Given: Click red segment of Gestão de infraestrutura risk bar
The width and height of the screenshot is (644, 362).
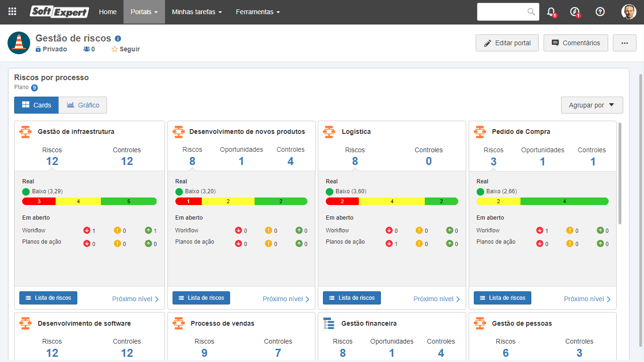Looking at the screenshot, I should (x=39, y=201).
